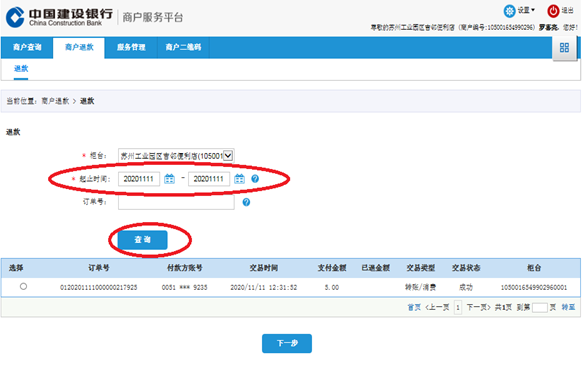Open the end date calendar picker
This screenshot has height=367, width=584.
[239, 179]
